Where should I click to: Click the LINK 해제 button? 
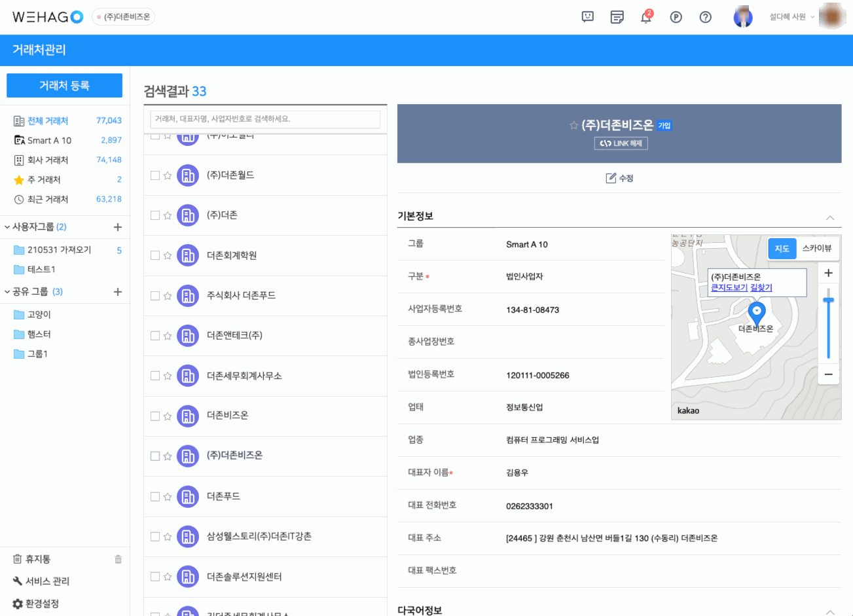click(621, 143)
